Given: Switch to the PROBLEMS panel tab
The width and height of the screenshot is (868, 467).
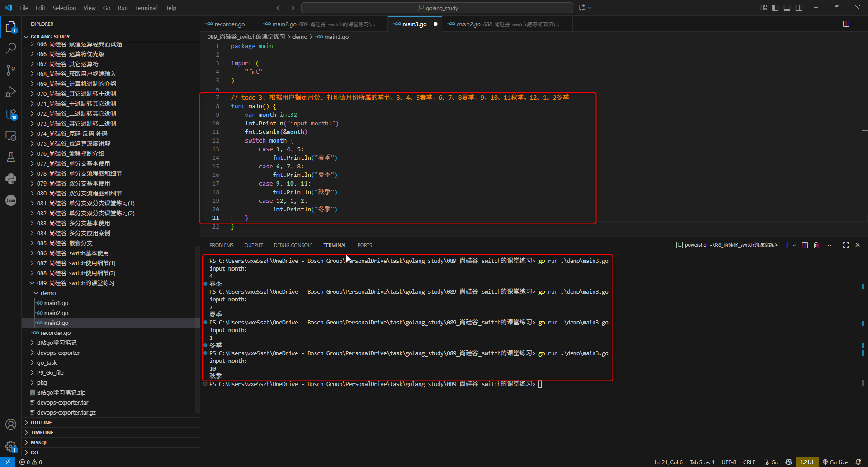Looking at the screenshot, I should [222, 245].
